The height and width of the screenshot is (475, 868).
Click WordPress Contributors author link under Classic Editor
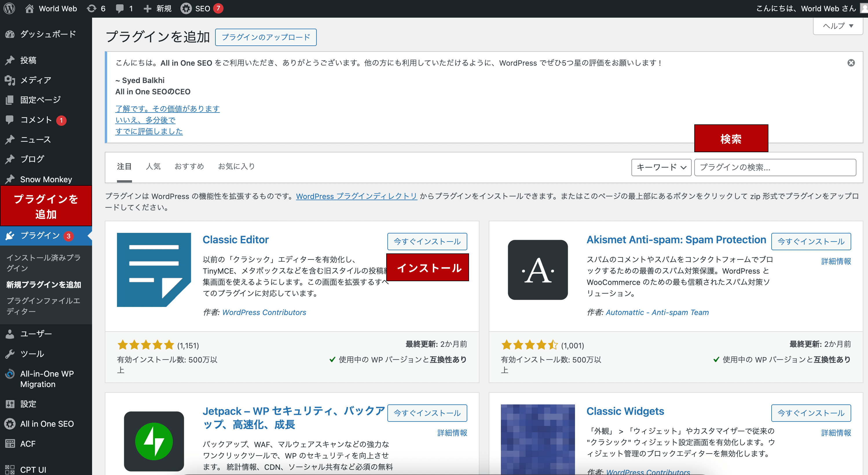coord(264,312)
